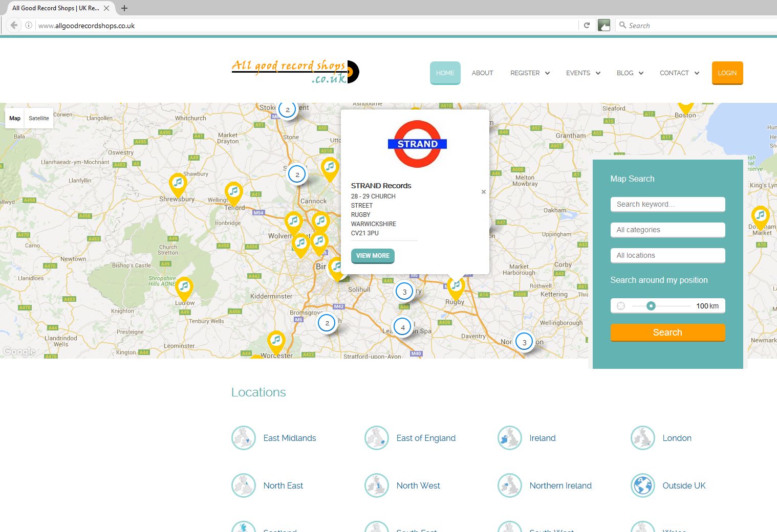Open the East Midlands location link
The image size is (777, 532).
pos(290,438)
